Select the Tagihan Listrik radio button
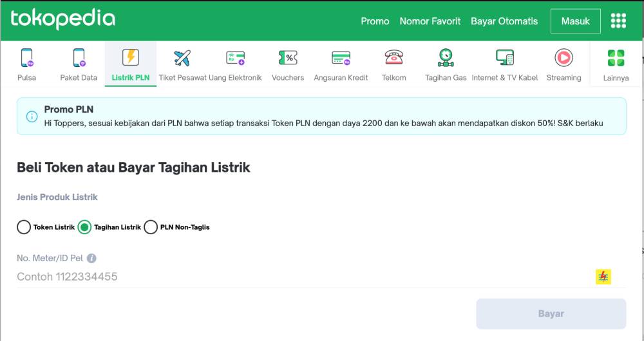644x341 pixels. [84, 227]
